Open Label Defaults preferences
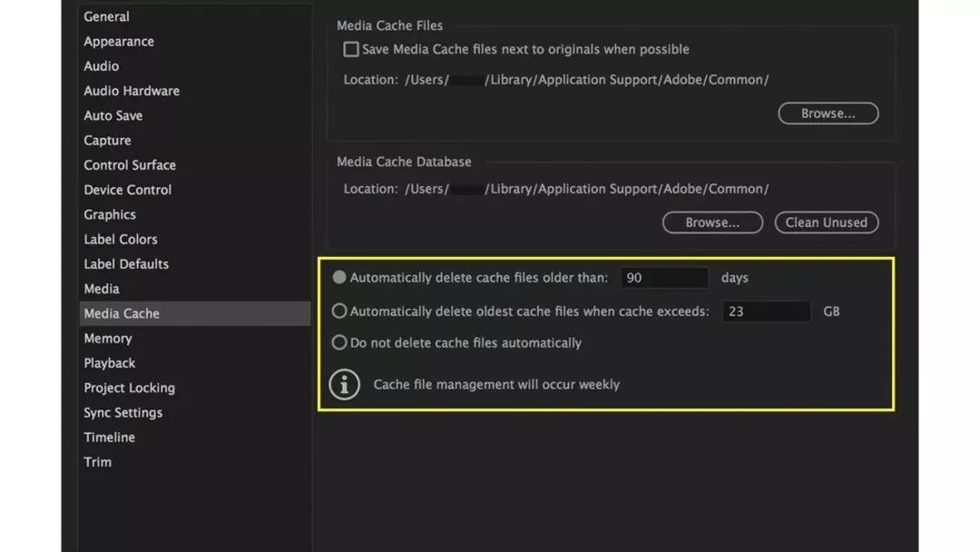 coord(126,264)
